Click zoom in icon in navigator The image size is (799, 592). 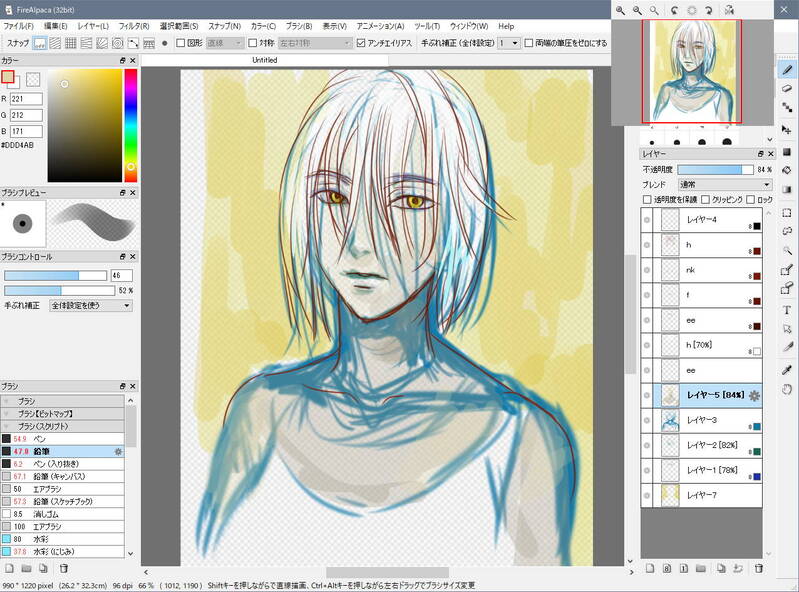(x=620, y=10)
